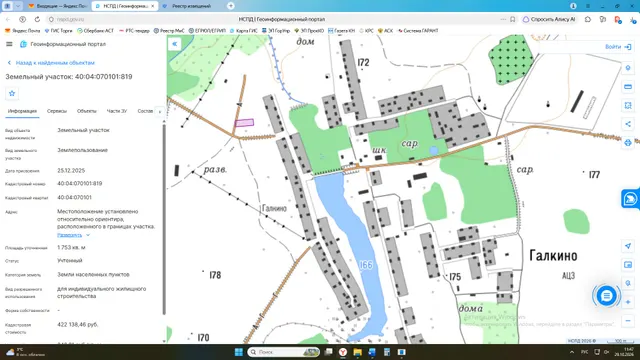The height and width of the screenshot is (360, 640).
Task: Open the map layers location pin tool
Action: click(x=628, y=68)
